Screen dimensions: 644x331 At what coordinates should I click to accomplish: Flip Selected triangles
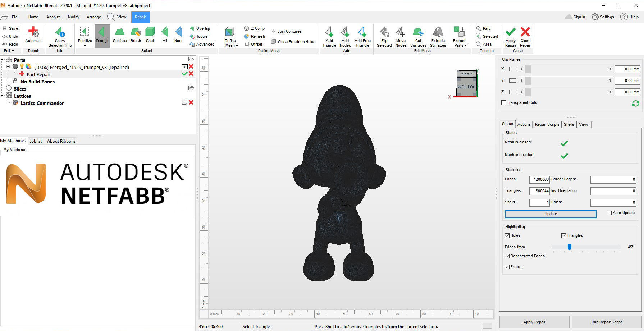coord(384,37)
